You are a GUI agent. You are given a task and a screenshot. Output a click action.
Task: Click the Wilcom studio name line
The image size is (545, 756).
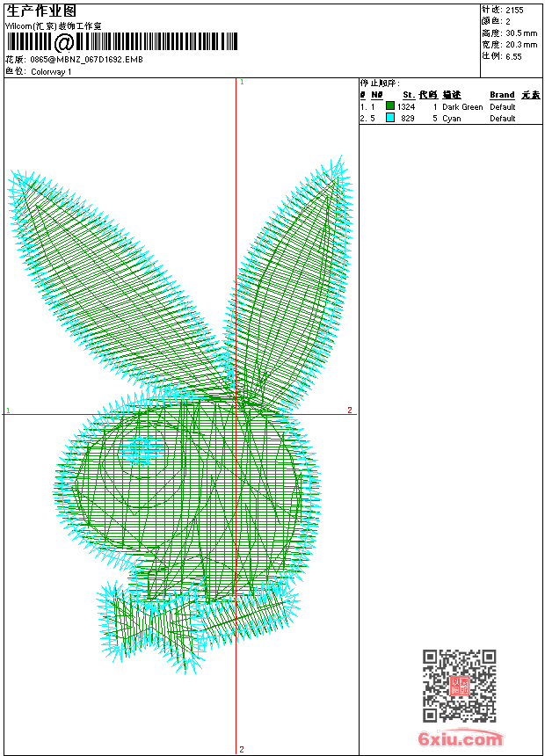(x=53, y=26)
